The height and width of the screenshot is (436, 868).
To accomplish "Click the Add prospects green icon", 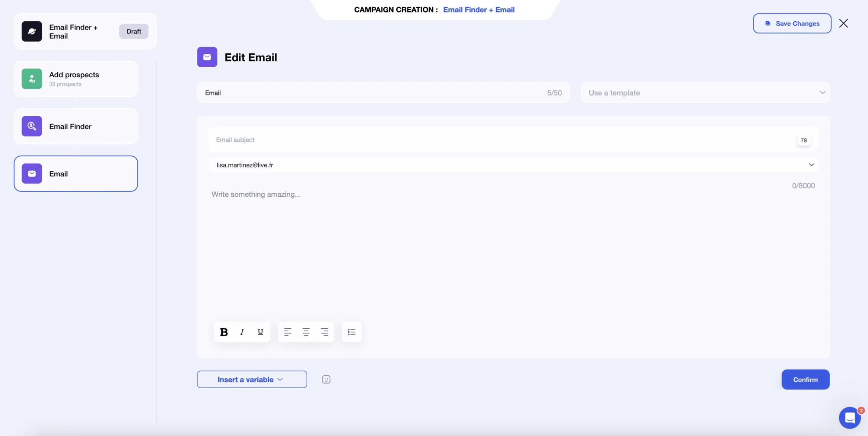I will point(32,79).
